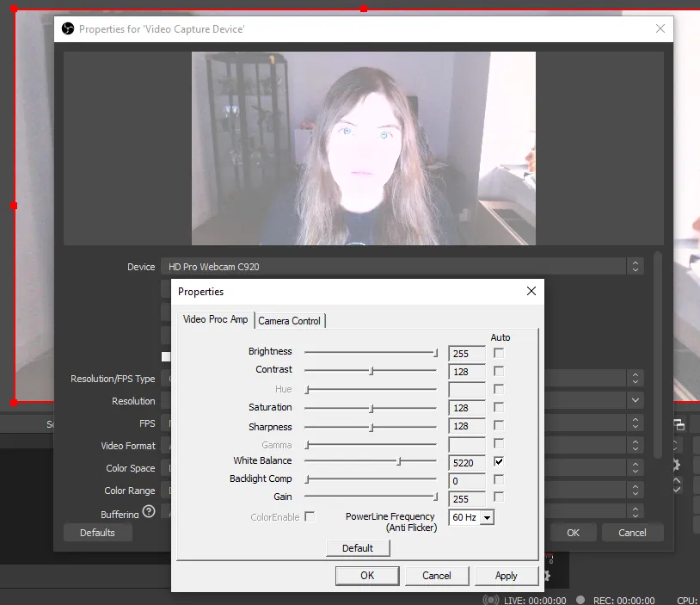This screenshot has height=605, width=700.
Task: Click the REC status dot indicator
Action: [580, 600]
